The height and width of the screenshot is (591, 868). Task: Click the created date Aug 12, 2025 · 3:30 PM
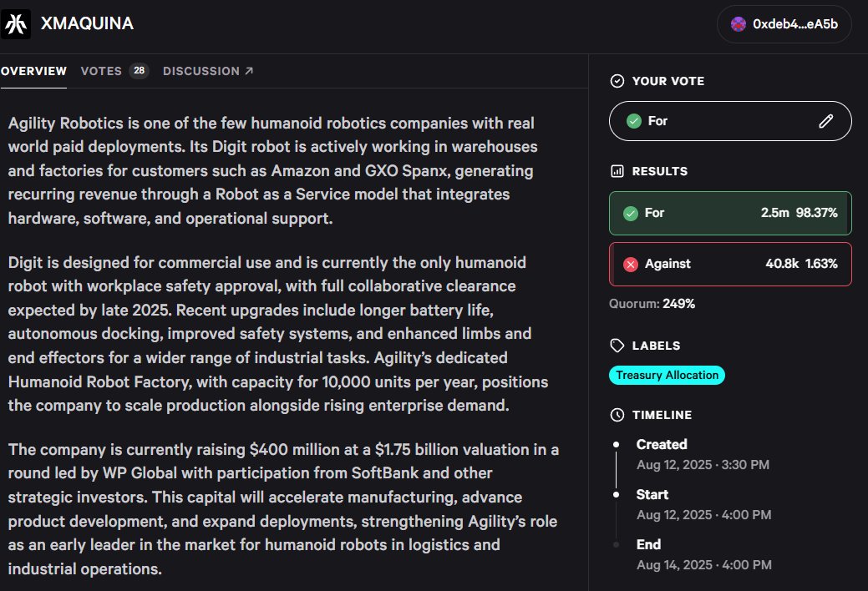coord(703,465)
